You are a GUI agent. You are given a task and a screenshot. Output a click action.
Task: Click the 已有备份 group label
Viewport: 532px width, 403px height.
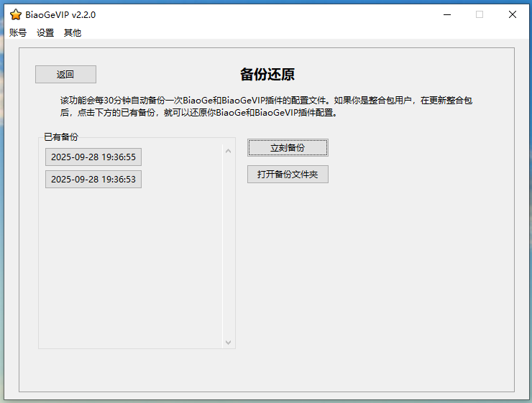[x=61, y=136]
